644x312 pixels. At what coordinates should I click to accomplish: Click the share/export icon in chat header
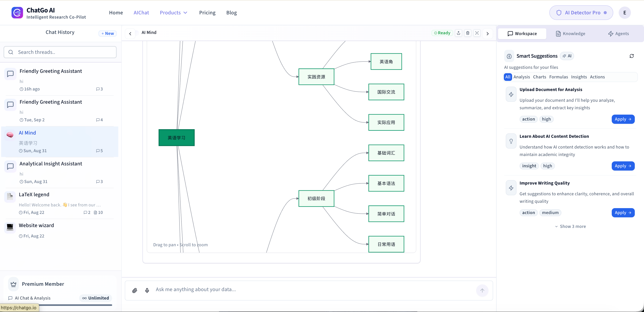[458, 33]
